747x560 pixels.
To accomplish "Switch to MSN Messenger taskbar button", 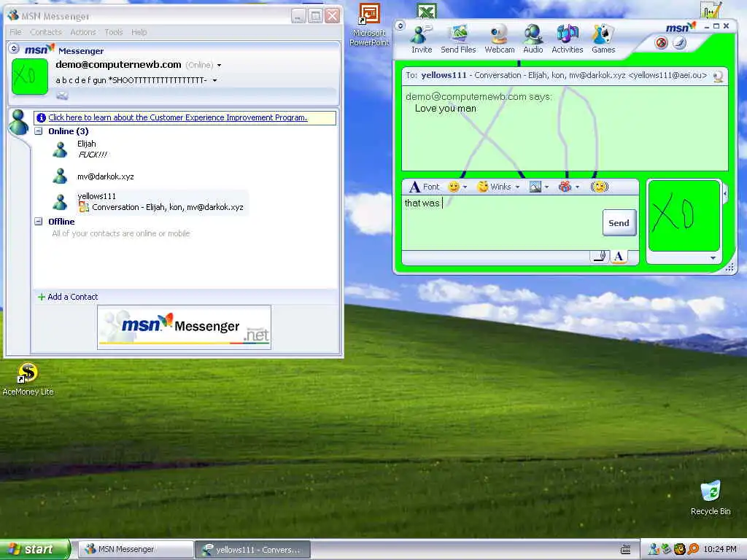I will pyautogui.click(x=136, y=550).
